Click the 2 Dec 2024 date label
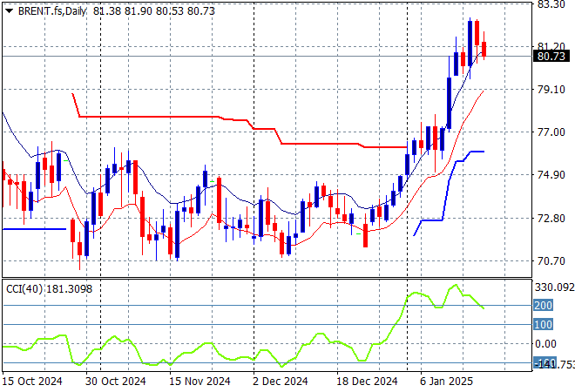The height and width of the screenshot is (392, 575). click(x=281, y=382)
